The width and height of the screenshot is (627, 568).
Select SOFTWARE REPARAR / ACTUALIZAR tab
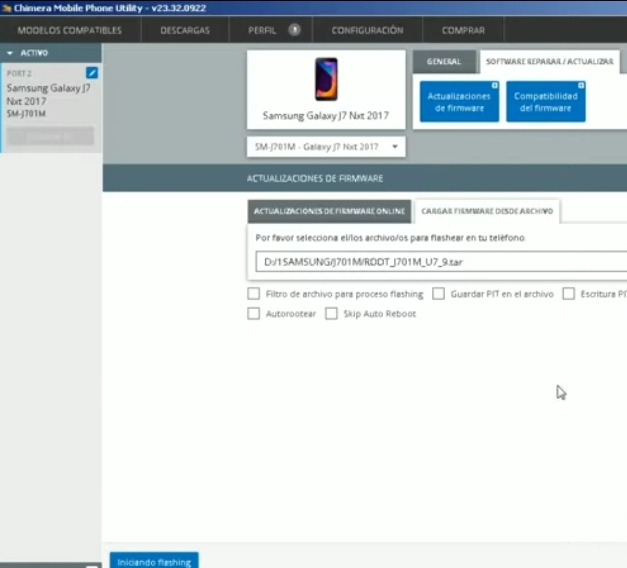549,62
